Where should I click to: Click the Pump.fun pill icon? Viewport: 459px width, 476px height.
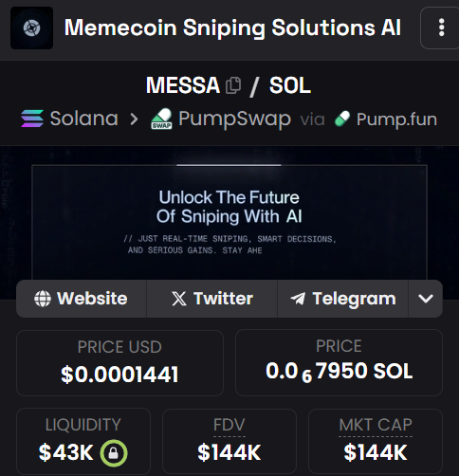tap(342, 119)
